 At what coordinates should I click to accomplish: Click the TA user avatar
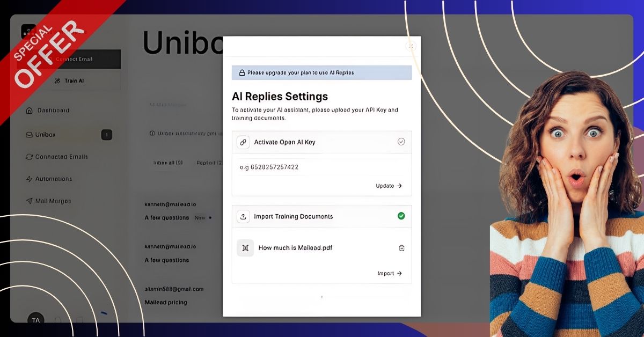[x=36, y=320]
